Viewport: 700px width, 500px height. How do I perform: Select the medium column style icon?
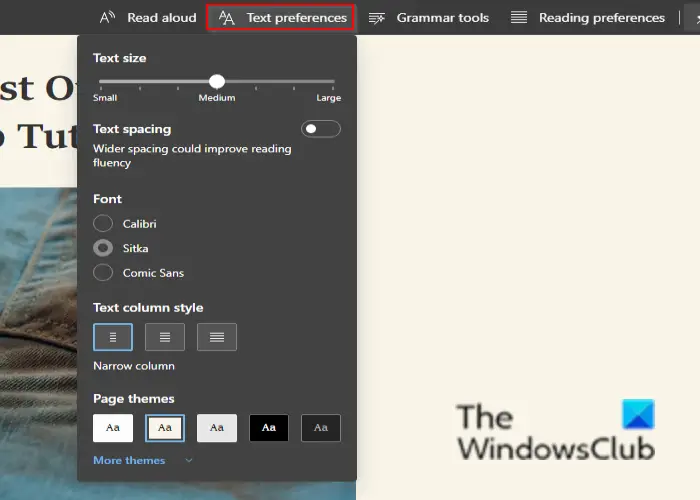[165, 337]
